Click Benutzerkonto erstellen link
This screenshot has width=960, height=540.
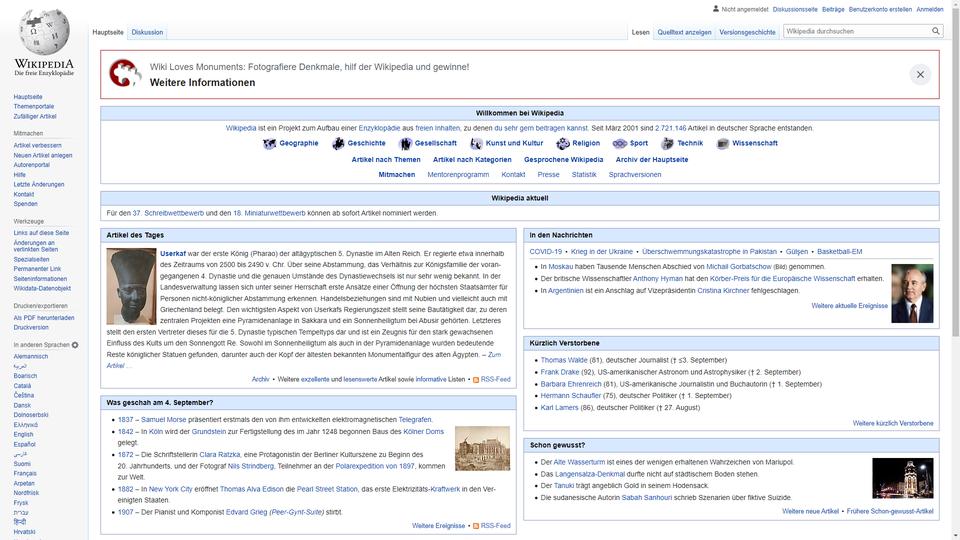880,9
